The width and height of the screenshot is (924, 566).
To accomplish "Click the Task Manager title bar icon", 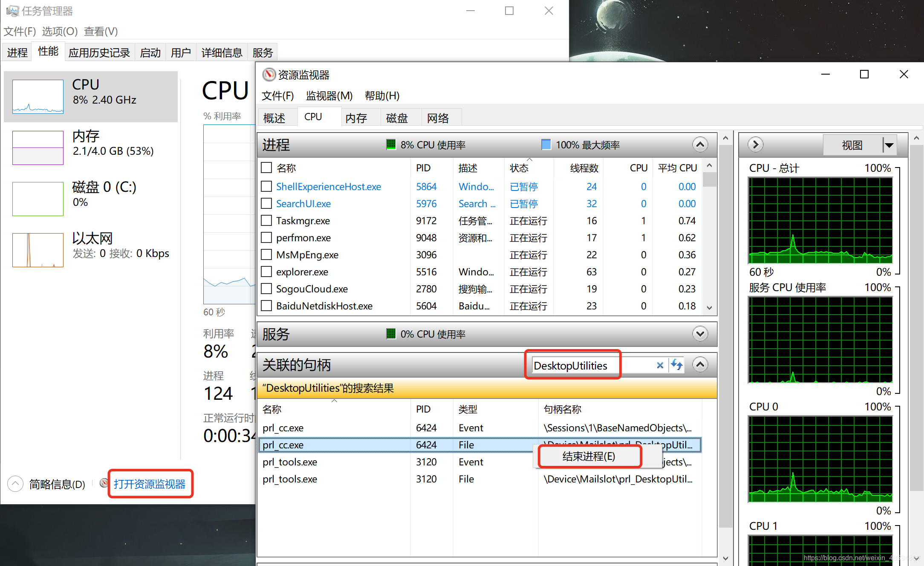I will [x=12, y=11].
